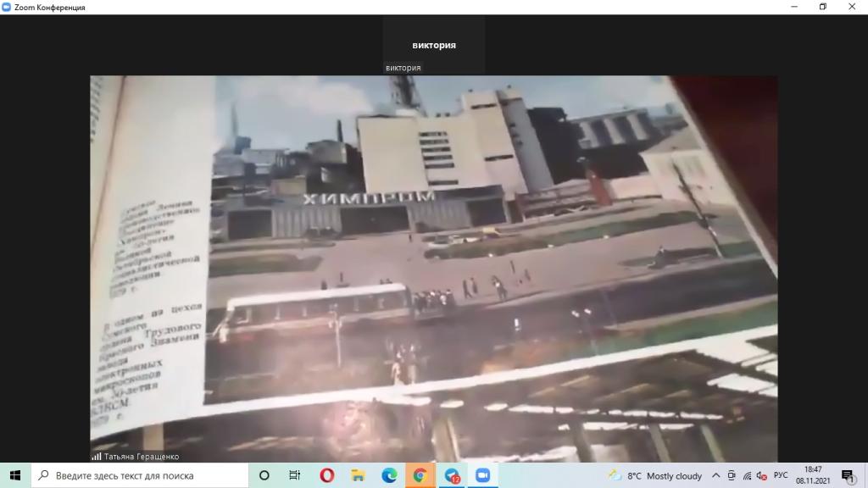Open the Windows Start menu

(x=15, y=475)
